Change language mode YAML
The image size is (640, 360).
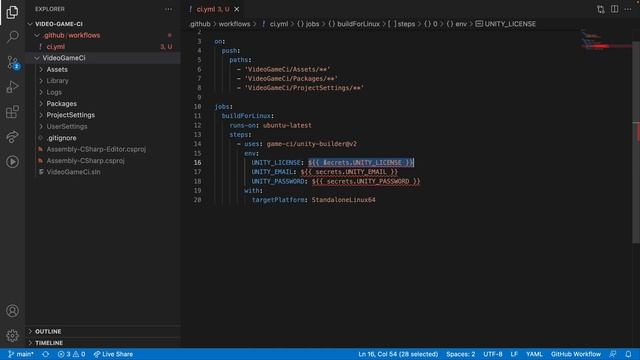534,354
